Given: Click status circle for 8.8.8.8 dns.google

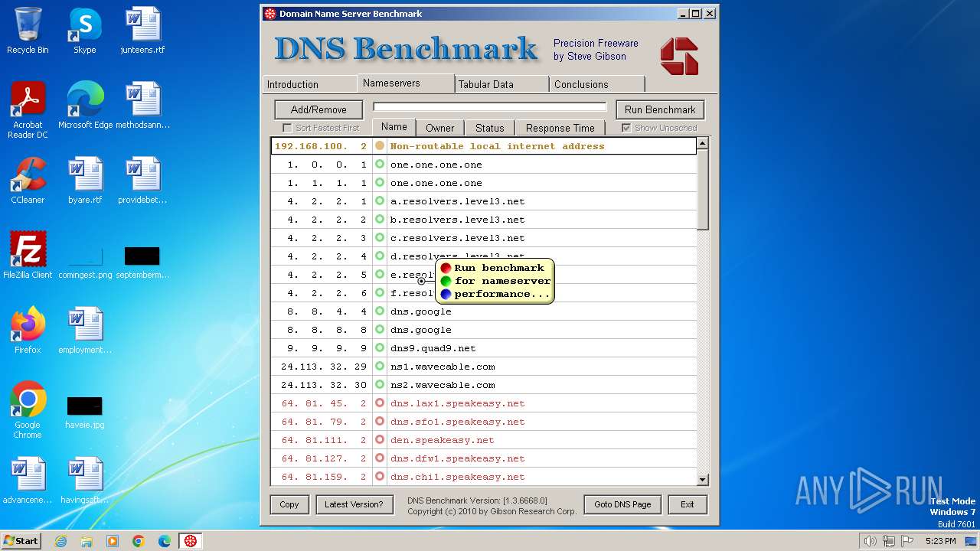Looking at the screenshot, I should click(x=380, y=330).
